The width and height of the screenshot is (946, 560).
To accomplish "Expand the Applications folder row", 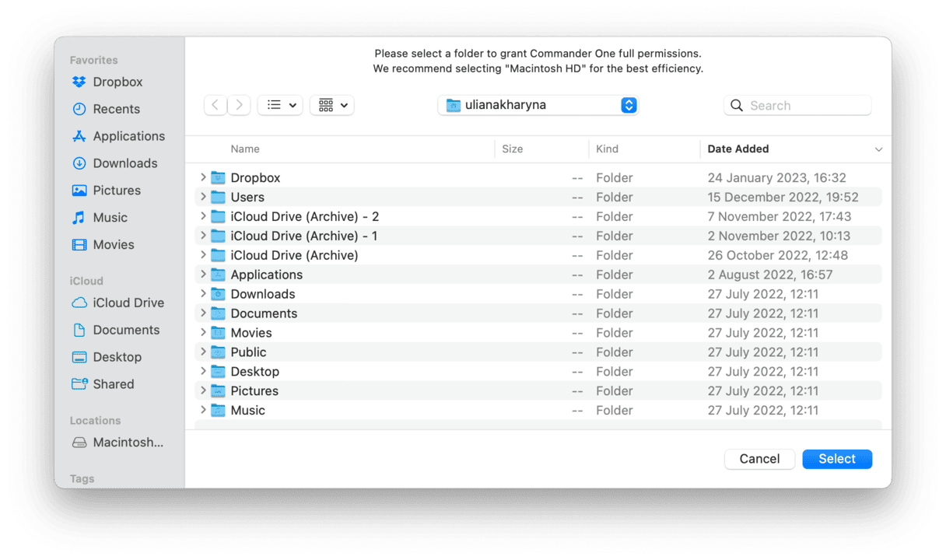I will coord(203,275).
